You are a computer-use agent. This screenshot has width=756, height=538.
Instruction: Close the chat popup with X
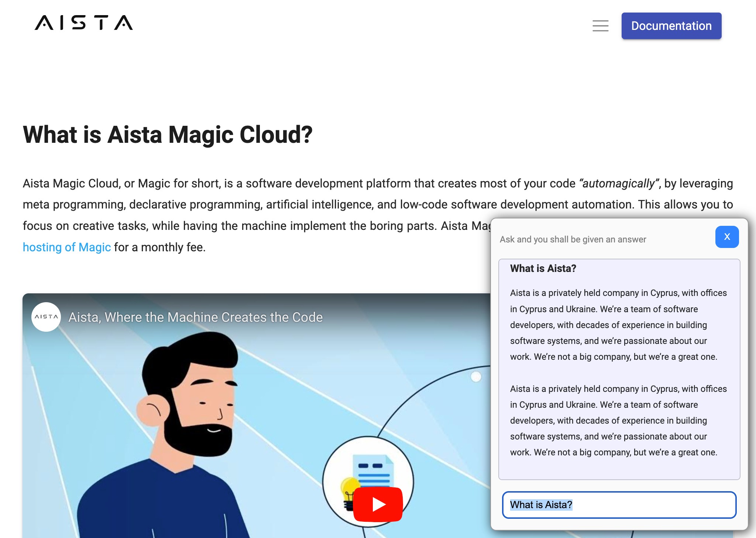click(x=727, y=237)
